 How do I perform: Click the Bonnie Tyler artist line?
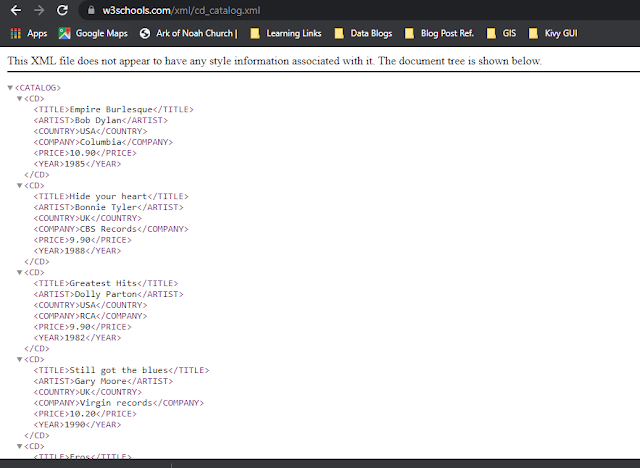pyautogui.click(x=109, y=207)
